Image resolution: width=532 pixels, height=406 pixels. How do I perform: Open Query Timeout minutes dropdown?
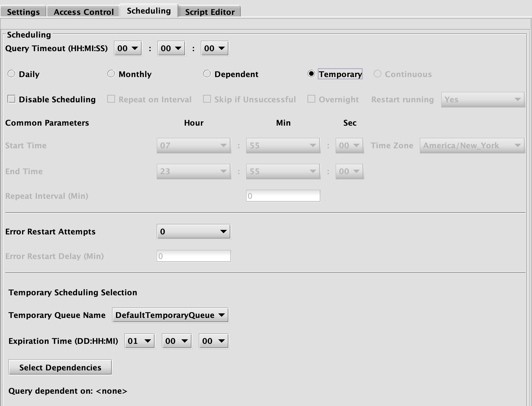[171, 49]
